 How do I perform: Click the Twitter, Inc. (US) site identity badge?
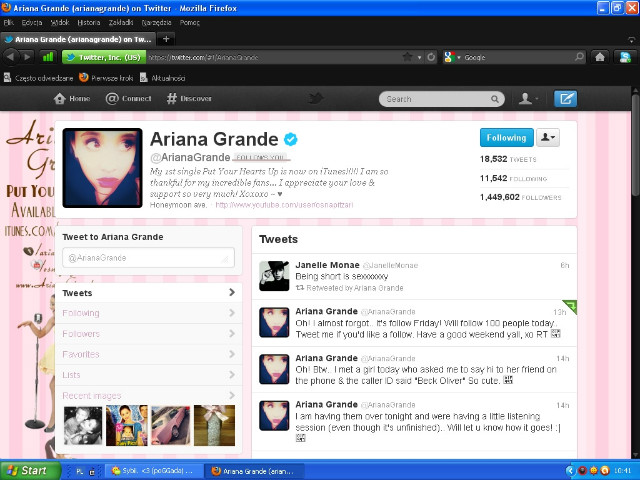[x=104, y=57]
